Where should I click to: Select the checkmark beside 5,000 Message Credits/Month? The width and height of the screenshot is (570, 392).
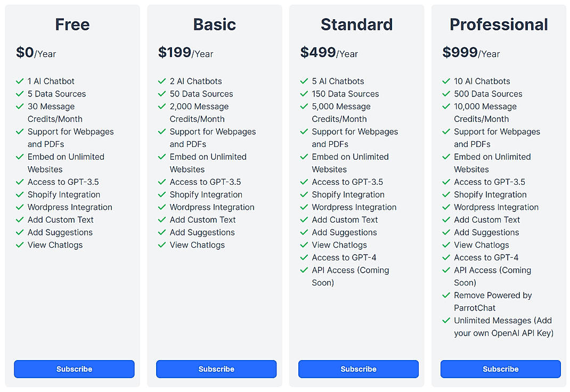(x=304, y=107)
